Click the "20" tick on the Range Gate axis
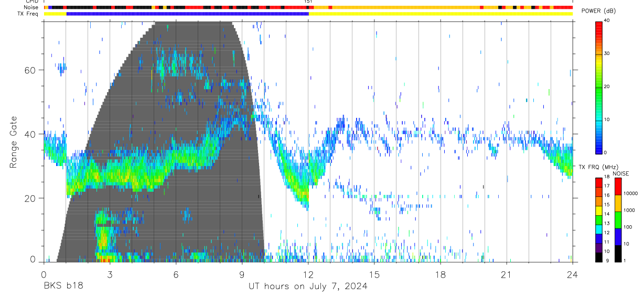The image size is (644, 297). tap(31, 199)
